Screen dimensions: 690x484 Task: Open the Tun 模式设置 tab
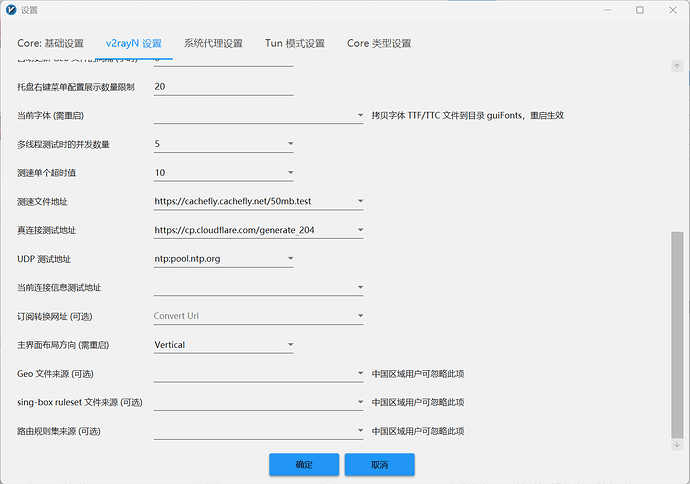(x=294, y=43)
